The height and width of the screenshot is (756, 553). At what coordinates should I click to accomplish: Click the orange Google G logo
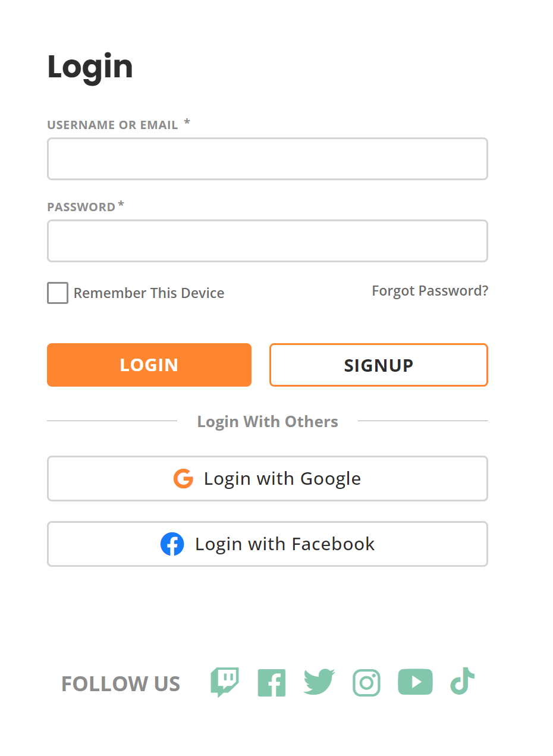coord(183,479)
